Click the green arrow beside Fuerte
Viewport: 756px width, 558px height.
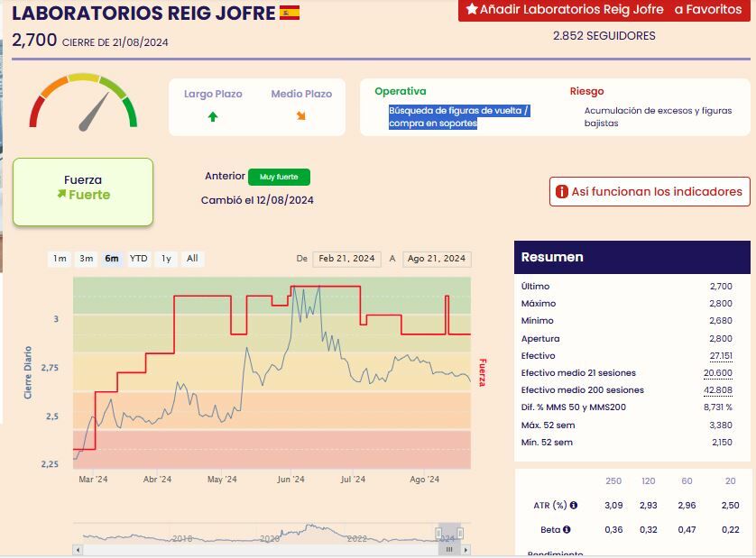tap(61, 194)
